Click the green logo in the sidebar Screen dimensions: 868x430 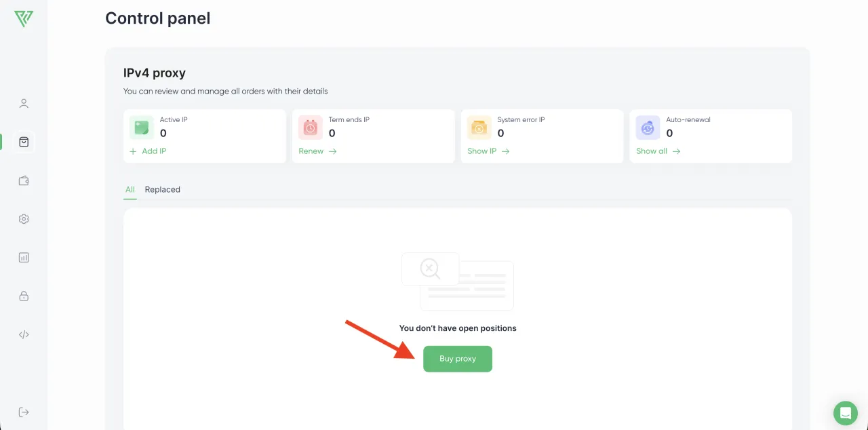[24, 18]
